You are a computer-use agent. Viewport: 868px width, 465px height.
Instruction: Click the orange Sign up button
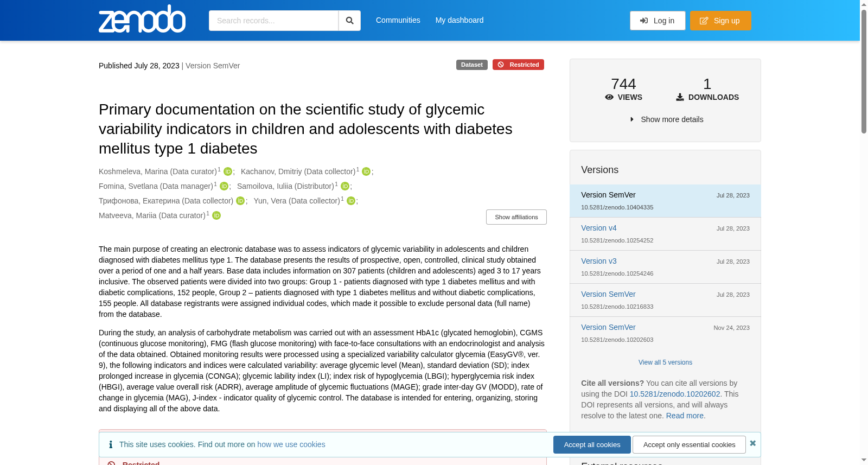click(x=720, y=21)
